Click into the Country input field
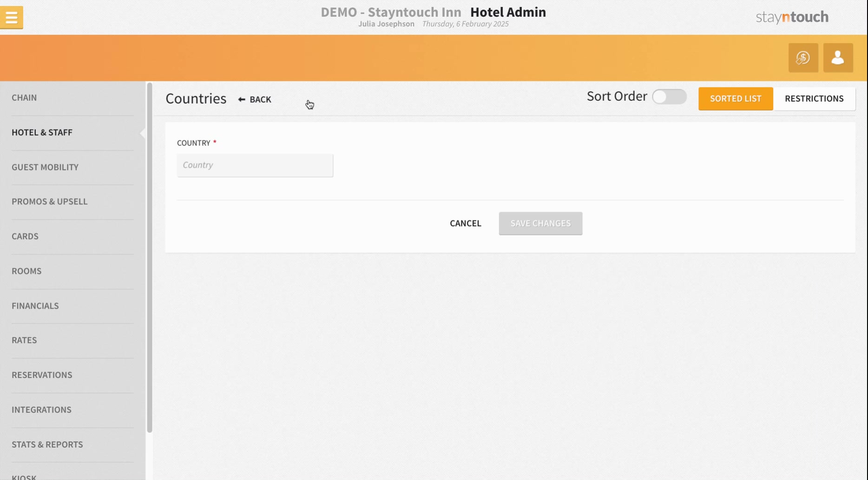868x480 pixels. tap(255, 165)
